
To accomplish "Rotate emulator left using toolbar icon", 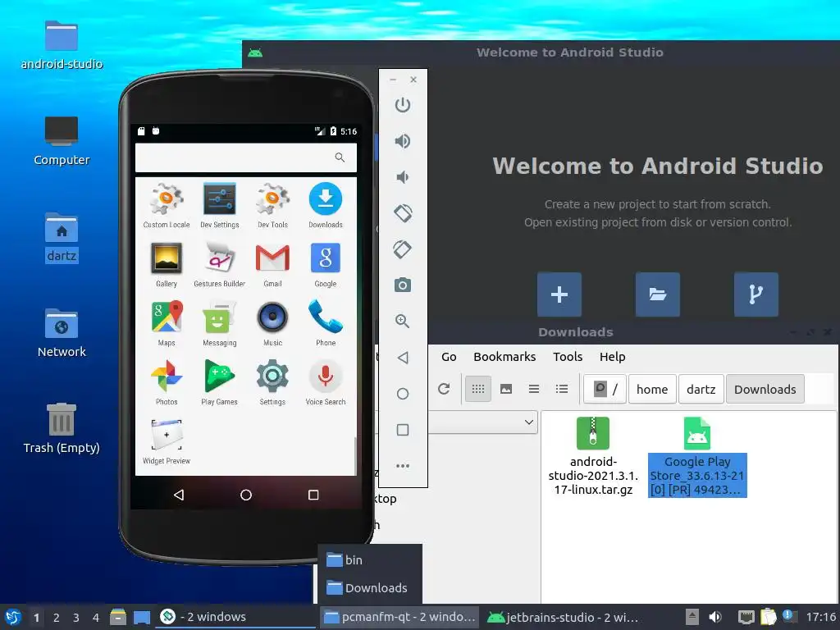I will pyautogui.click(x=403, y=213).
